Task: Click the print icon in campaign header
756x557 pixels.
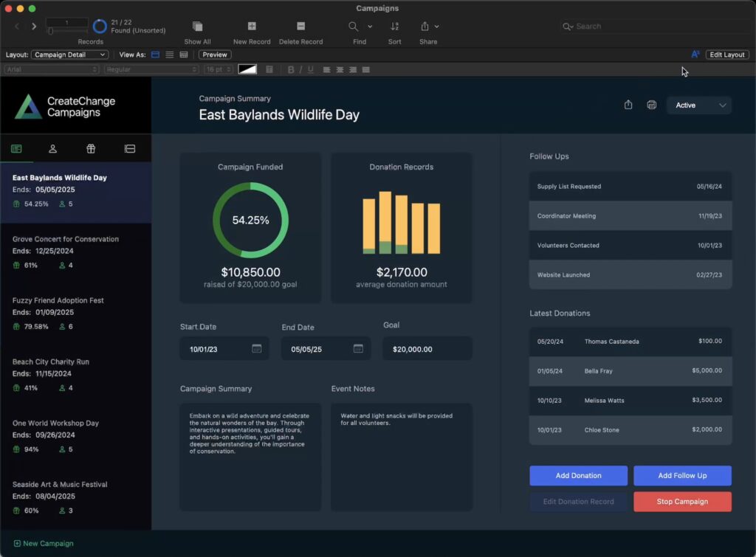Action: click(x=651, y=105)
